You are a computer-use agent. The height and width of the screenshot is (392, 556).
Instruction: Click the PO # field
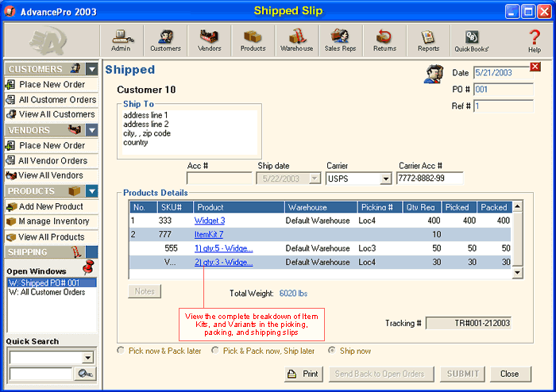click(x=503, y=89)
